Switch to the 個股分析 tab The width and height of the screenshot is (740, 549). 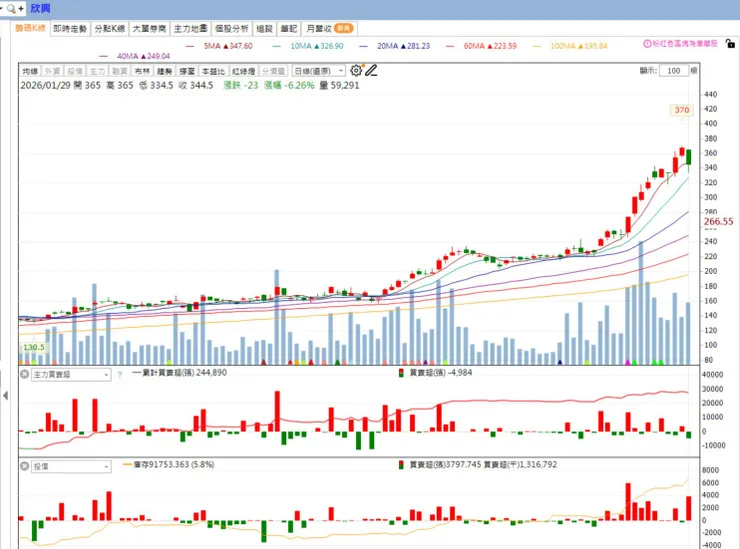pyautogui.click(x=232, y=29)
